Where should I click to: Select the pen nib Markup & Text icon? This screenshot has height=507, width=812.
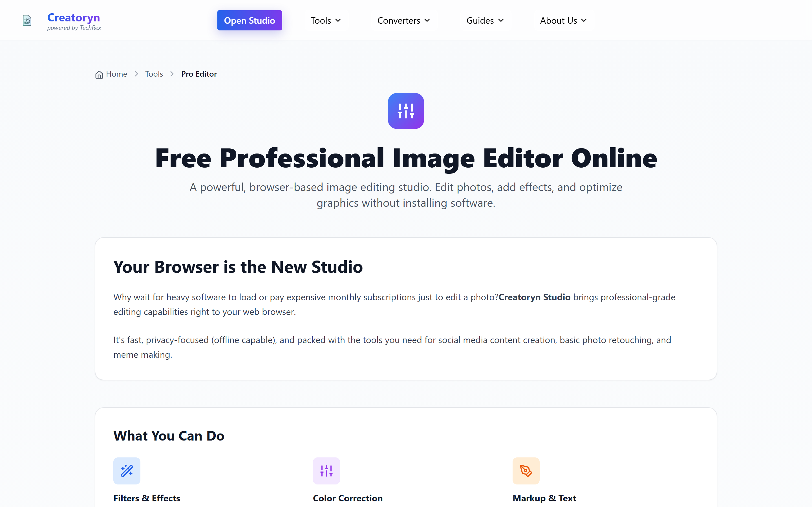point(526,471)
